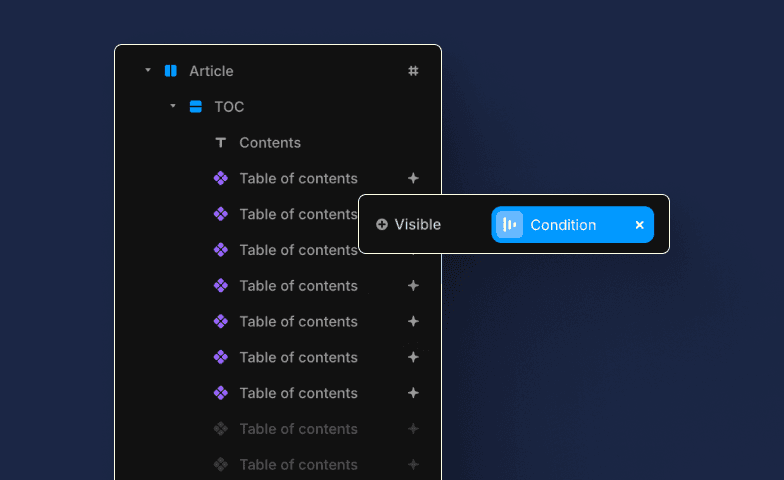Collapse the Article layer arrow
Viewport: 784px width, 480px height.
pos(148,70)
